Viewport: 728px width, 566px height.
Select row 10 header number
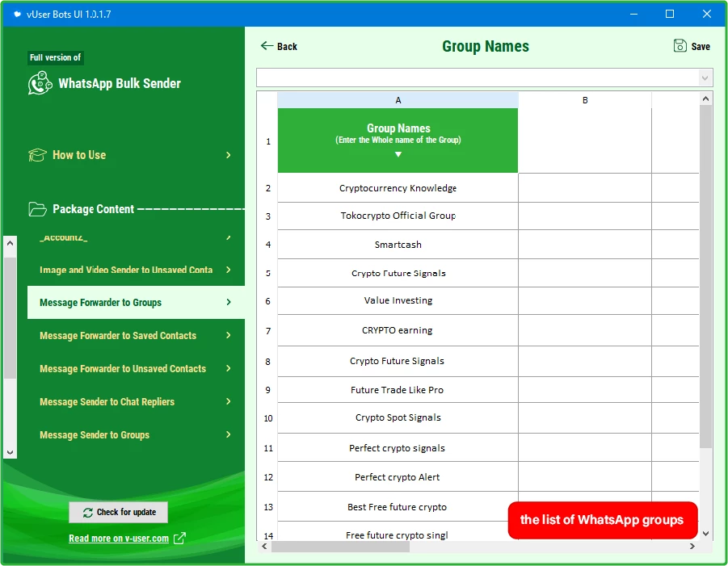coord(268,418)
